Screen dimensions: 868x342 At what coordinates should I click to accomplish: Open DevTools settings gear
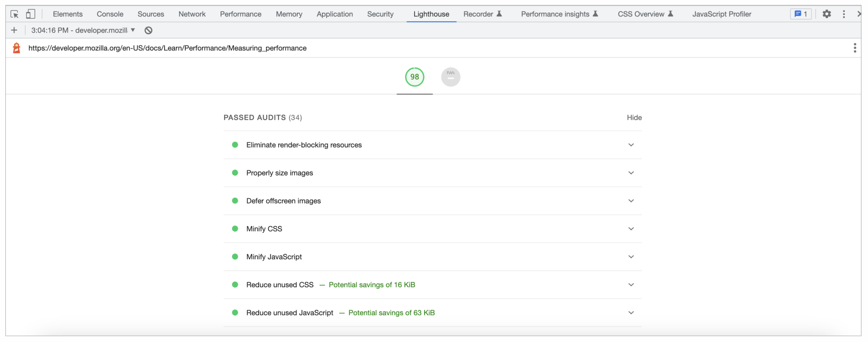pos(826,14)
